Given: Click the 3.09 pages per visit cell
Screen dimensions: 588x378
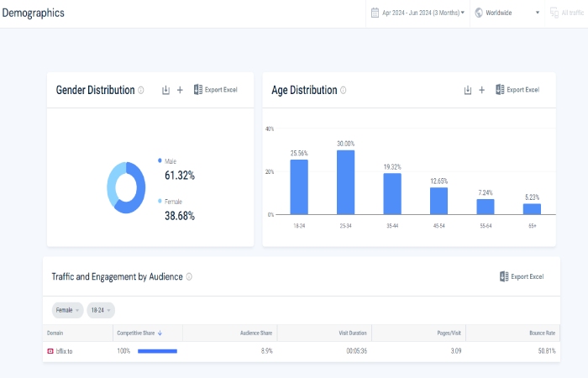Looking at the screenshot, I should (x=456, y=351).
